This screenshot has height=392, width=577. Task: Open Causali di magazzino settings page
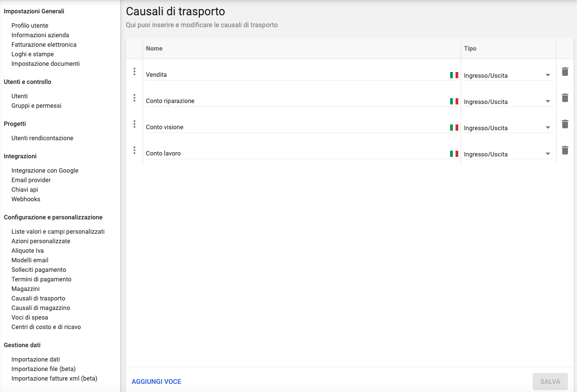[x=41, y=308]
